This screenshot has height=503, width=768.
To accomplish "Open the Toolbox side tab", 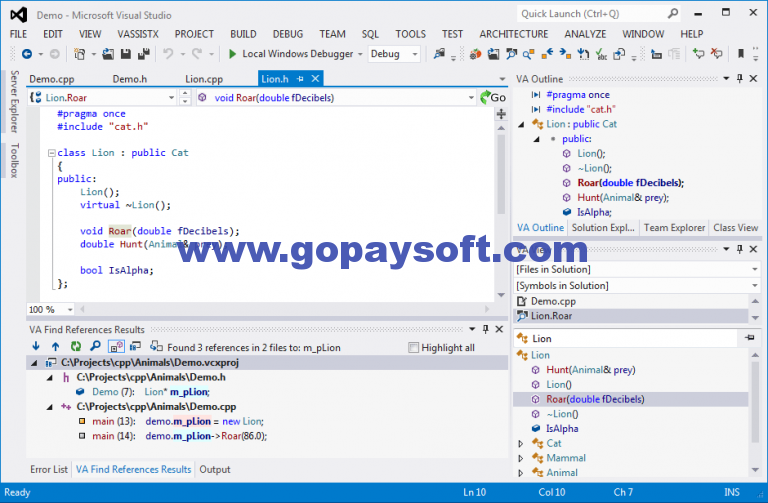I will (14, 160).
